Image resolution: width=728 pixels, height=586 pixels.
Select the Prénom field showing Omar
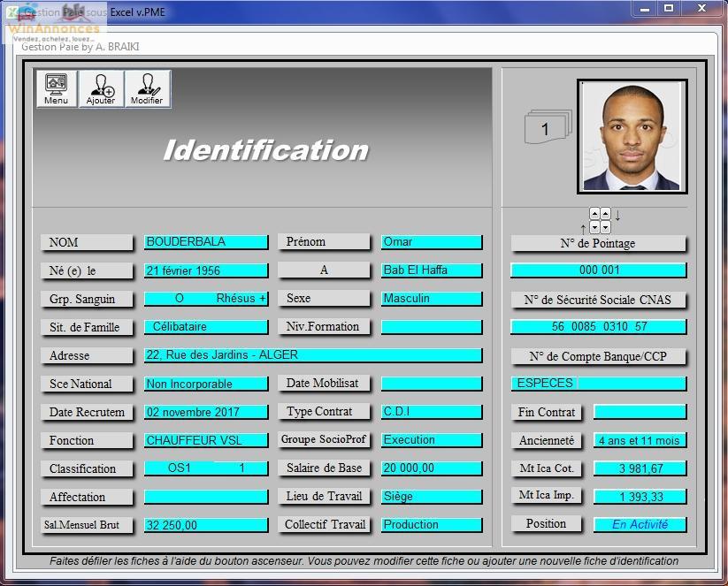pos(432,242)
